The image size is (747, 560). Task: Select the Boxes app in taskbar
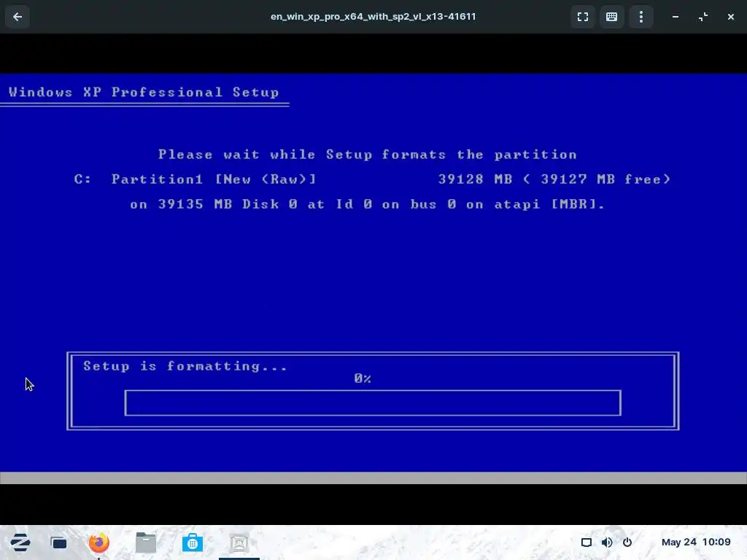click(x=239, y=542)
